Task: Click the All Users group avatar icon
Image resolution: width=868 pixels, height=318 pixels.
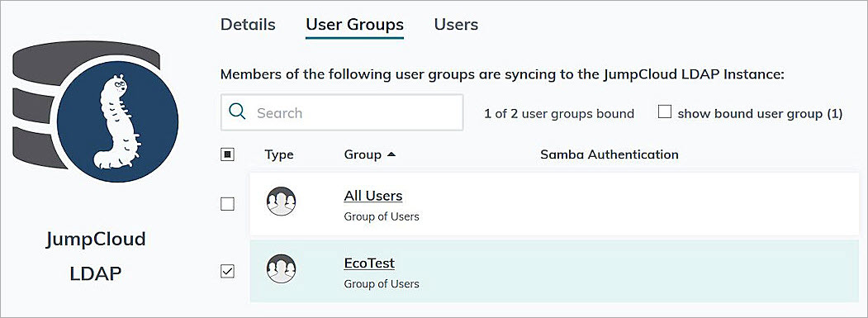Action: click(281, 202)
